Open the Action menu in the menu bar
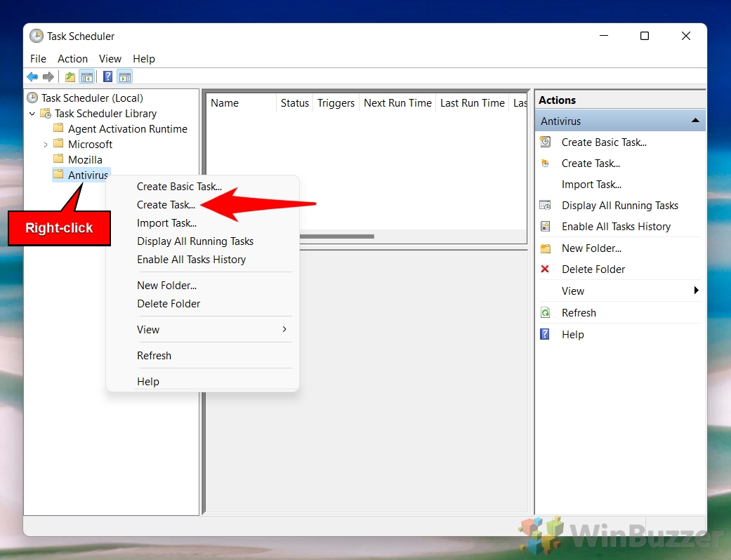This screenshot has height=560, width=731. click(x=72, y=59)
